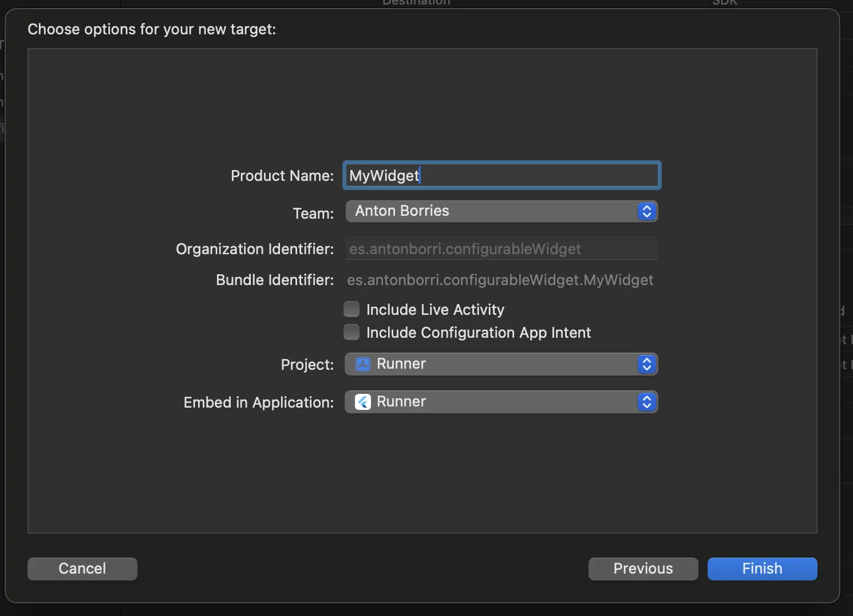Click the 'Choose options for your new target' heading
Viewport: 853px width, 616px height.
pos(152,29)
